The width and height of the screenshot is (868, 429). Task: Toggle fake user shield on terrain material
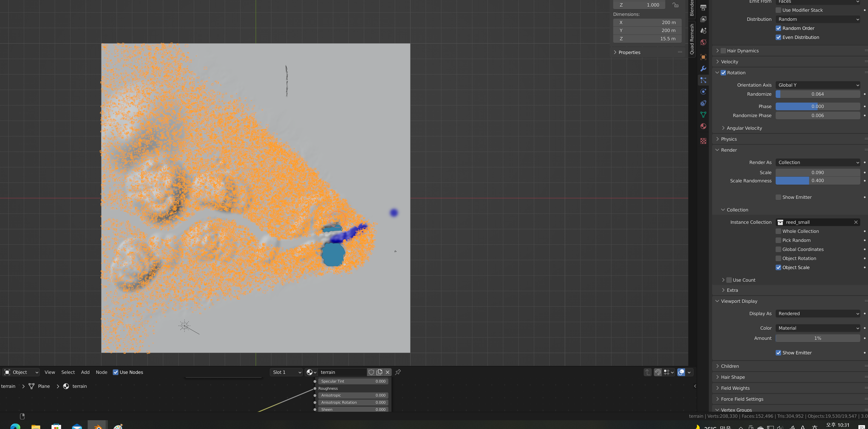coord(371,372)
